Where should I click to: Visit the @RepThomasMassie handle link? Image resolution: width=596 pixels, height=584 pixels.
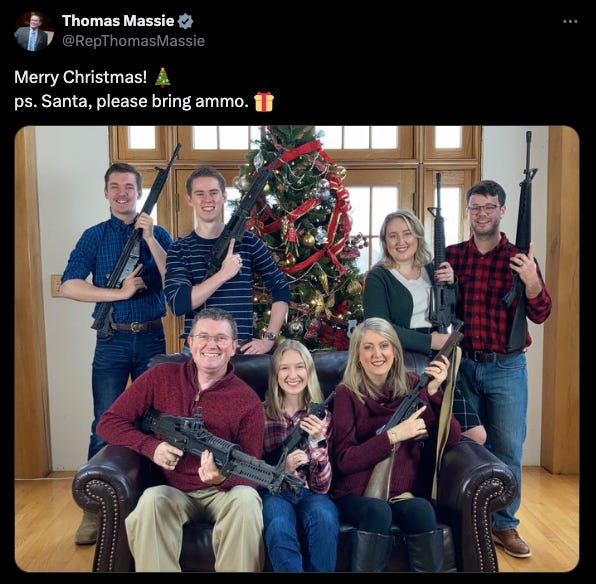coord(133,41)
